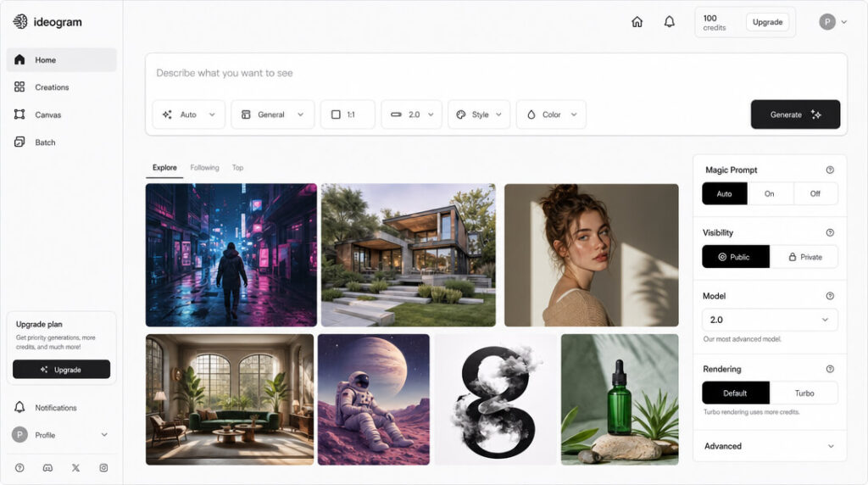The image size is (868, 485).
Task: Open the green dropper bottle image
Action: 620,399
